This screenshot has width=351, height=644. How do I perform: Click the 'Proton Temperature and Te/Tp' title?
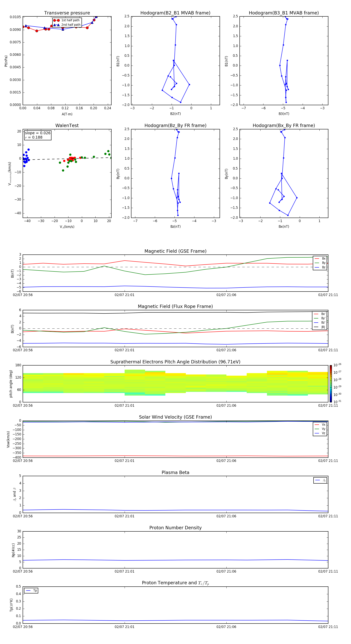click(x=175, y=583)
